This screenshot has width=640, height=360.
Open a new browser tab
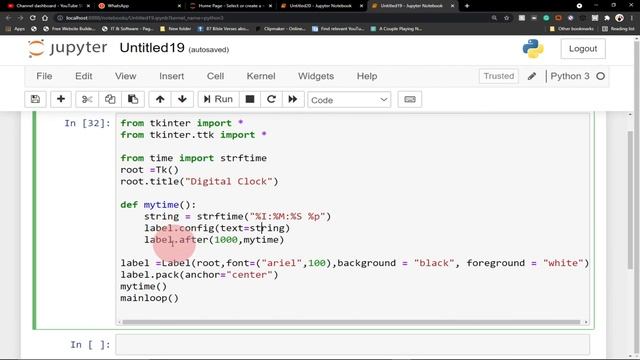click(467, 6)
